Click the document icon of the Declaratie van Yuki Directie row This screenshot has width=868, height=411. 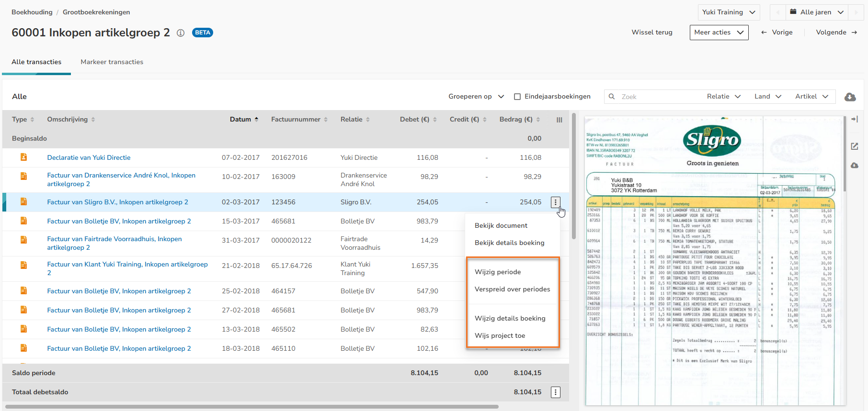tap(23, 157)
